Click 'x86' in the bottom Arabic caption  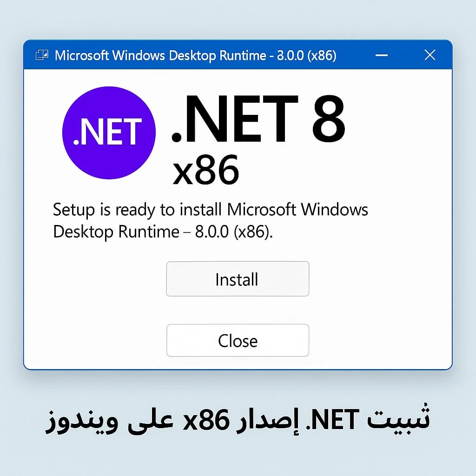[x=207, y=421]
